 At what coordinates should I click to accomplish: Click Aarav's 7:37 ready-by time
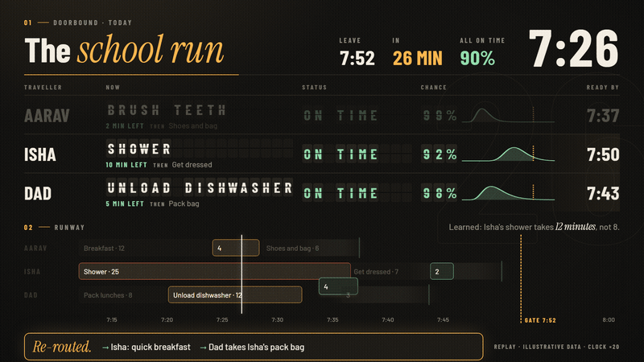(602, 116)
